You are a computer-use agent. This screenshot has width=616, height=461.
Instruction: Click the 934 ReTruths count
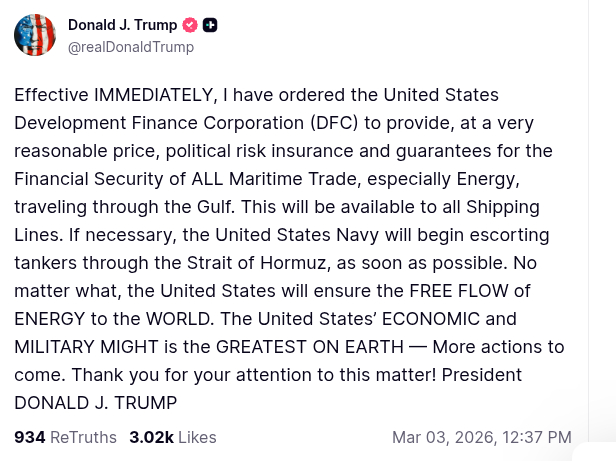[x=29, y=437]
